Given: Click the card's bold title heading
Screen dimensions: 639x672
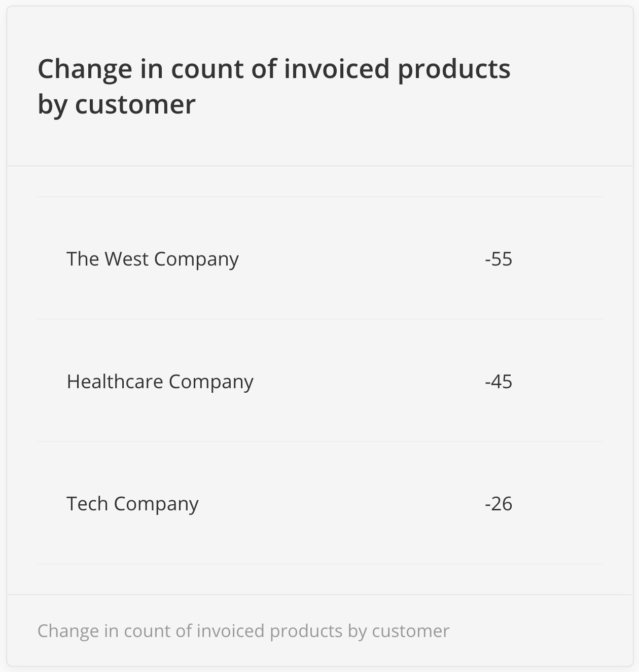Looking at the screenshot, I should [274, 86].
